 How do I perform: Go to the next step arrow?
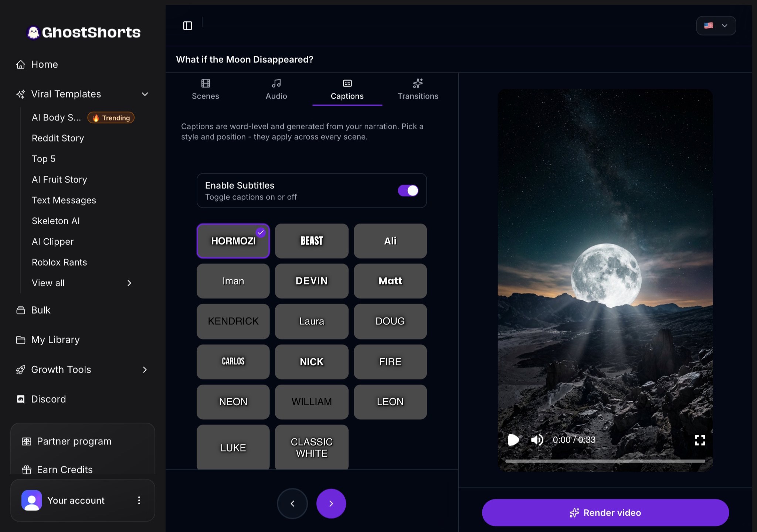tap(331, 503)
